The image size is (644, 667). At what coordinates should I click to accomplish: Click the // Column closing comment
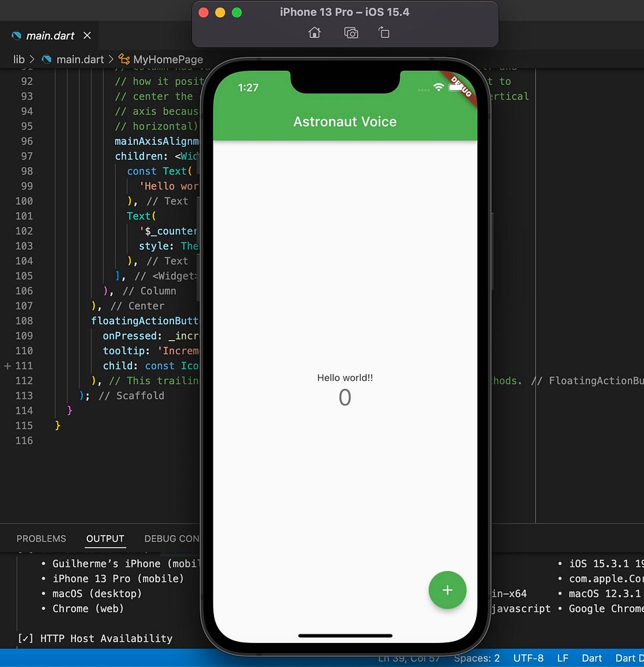tap(149, 291)
